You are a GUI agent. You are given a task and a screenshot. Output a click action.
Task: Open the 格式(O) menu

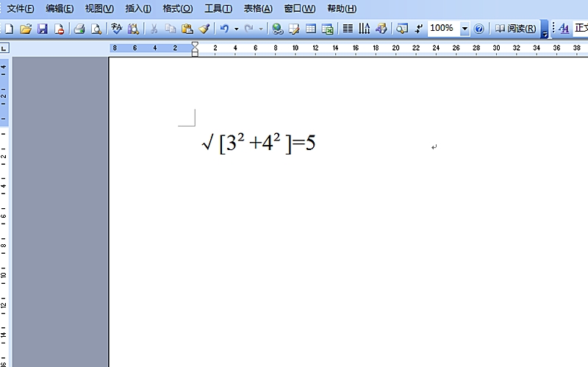177,9
